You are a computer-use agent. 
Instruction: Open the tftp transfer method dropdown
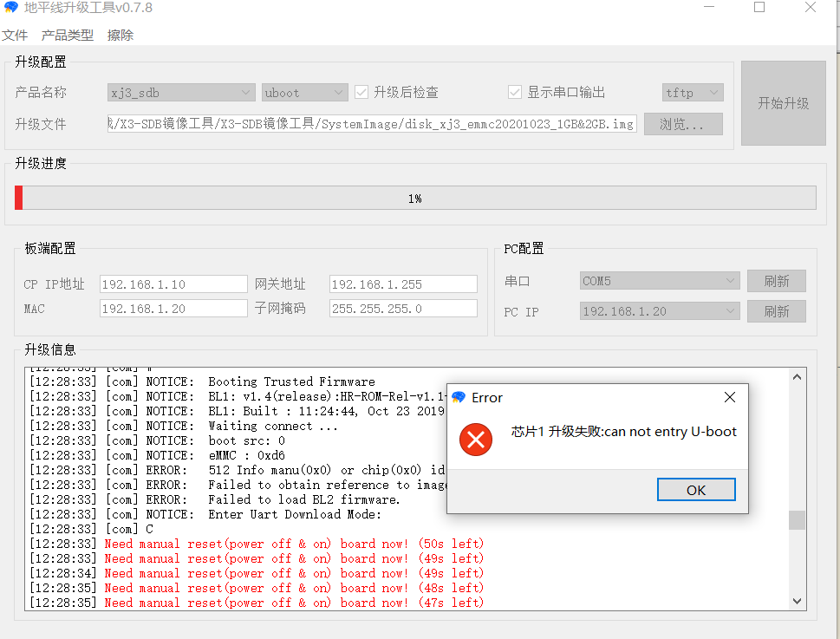click(x=692, y=93)
